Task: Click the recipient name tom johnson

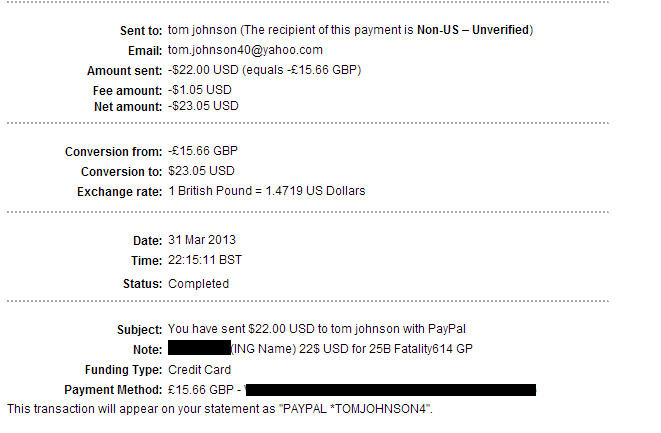Action: [202, 30]
